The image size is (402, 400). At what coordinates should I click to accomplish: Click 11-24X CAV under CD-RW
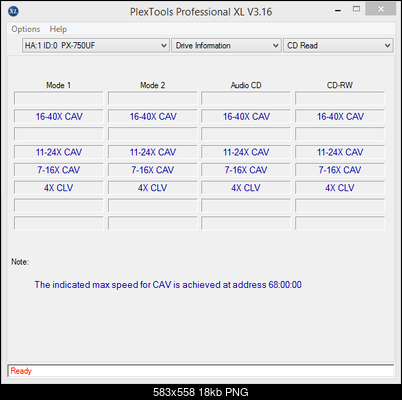tap(340, 152)
